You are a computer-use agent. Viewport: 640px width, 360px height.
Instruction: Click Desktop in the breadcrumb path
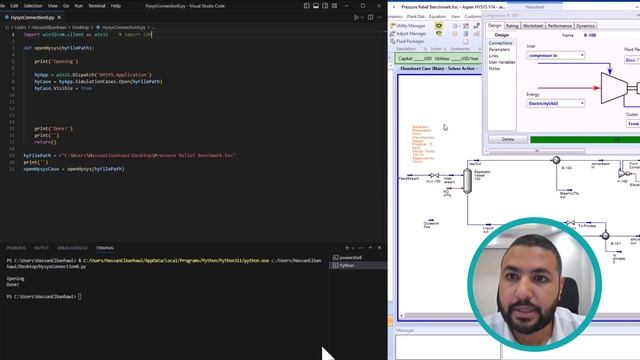click(x=80, y=27)
